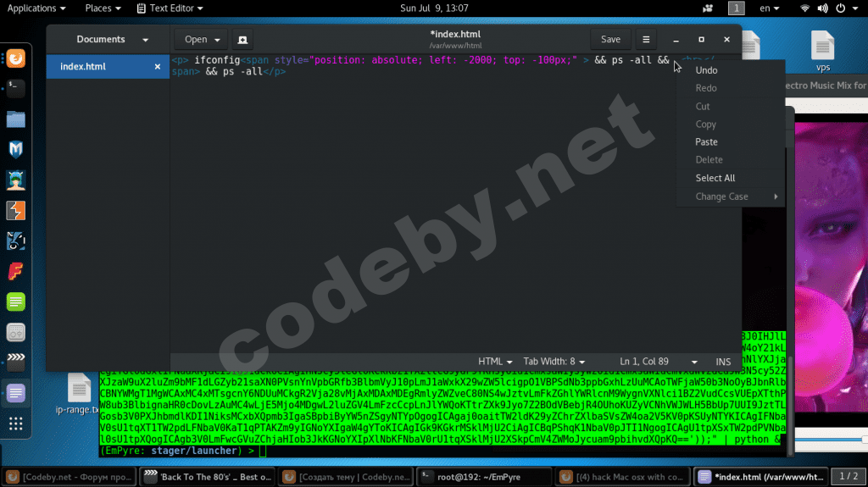Select index.html in Documents panel
868x487 pixels.
(x=108, y=66)
